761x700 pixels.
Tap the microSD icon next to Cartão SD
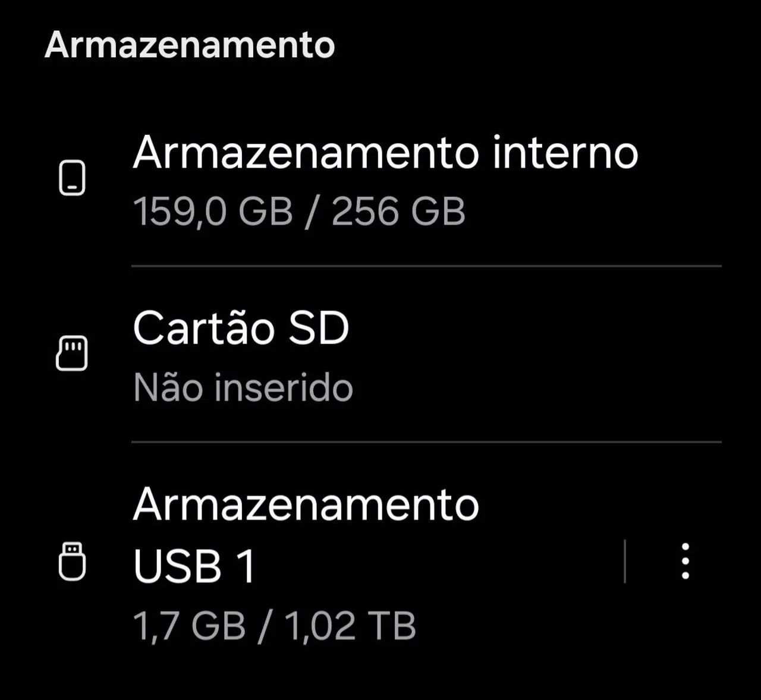coord(71,352)
